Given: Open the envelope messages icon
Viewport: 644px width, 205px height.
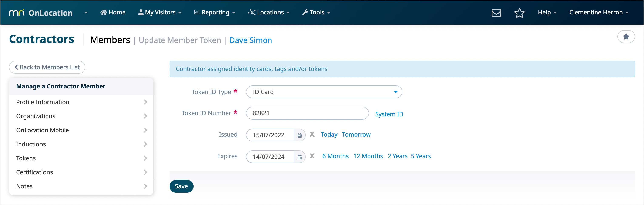Looking at the screenshot, I should (496, 13).
